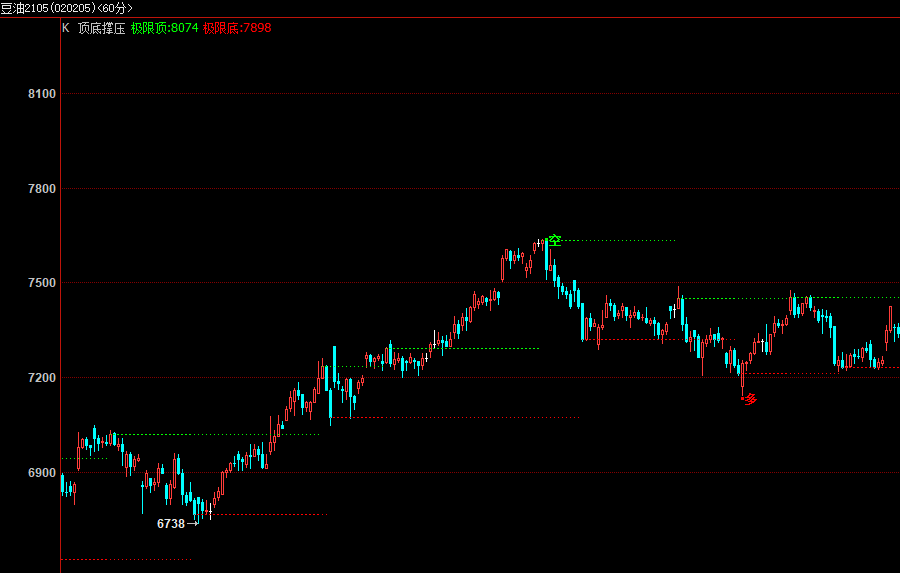Click the 8100 price axis label
The image size is (900, 573).
pyautogui.click(x=42, y=94)
